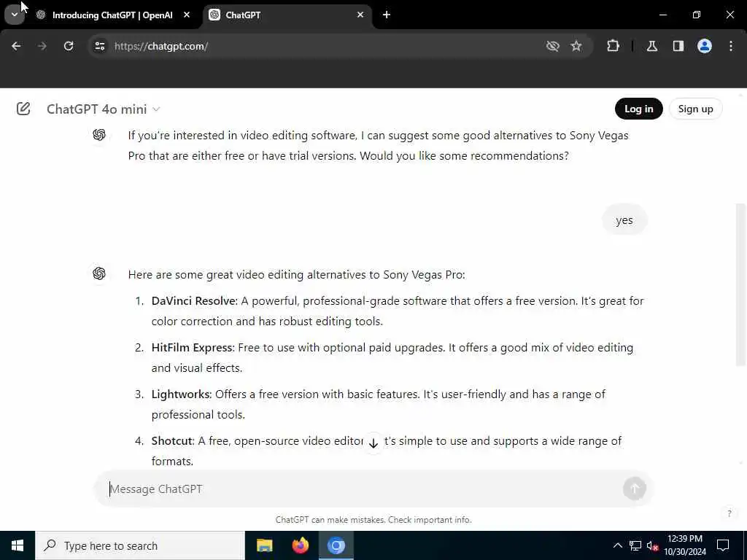This screenshot has height=560, width=747.
Task: Jump to bottom with the down arrow button
Action: click(373, 443)
